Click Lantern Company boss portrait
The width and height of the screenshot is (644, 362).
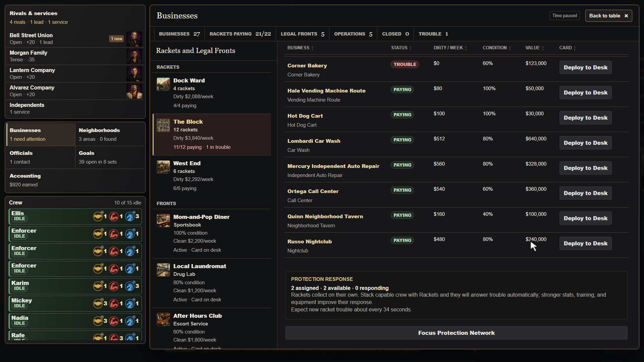point(134,74)
